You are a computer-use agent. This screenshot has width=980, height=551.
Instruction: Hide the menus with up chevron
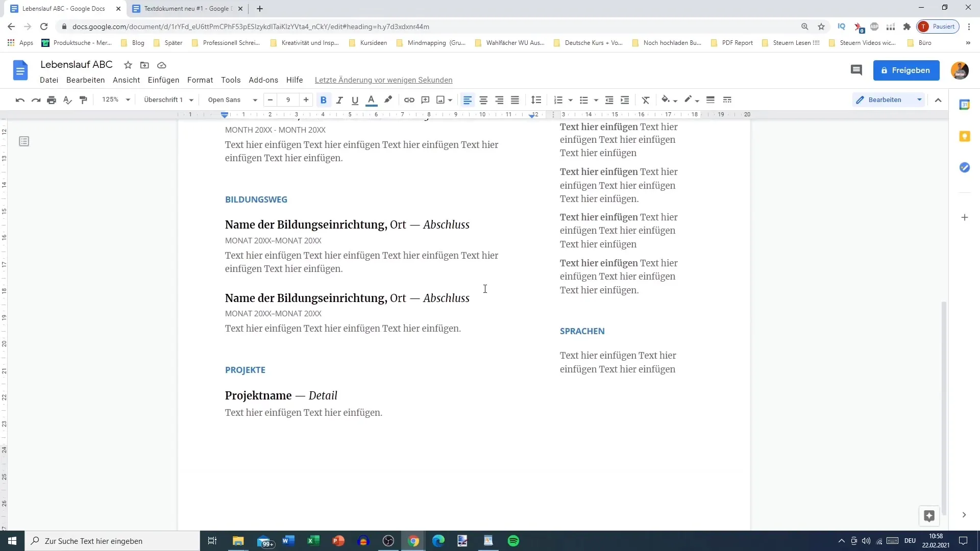click(938, 100)
